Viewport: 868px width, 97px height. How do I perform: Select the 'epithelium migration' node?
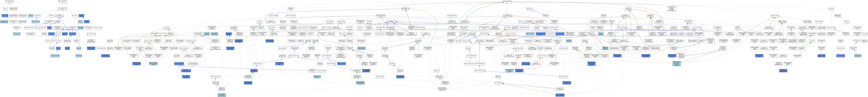327,28
